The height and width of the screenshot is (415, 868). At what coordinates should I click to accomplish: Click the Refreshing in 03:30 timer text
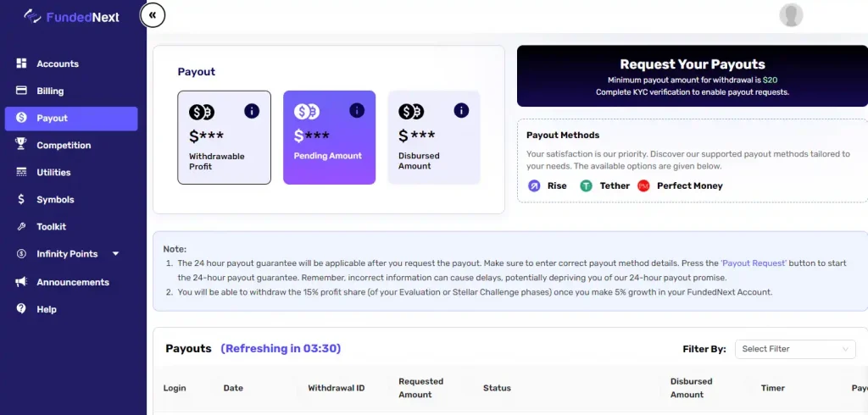[x=281, y=349]
